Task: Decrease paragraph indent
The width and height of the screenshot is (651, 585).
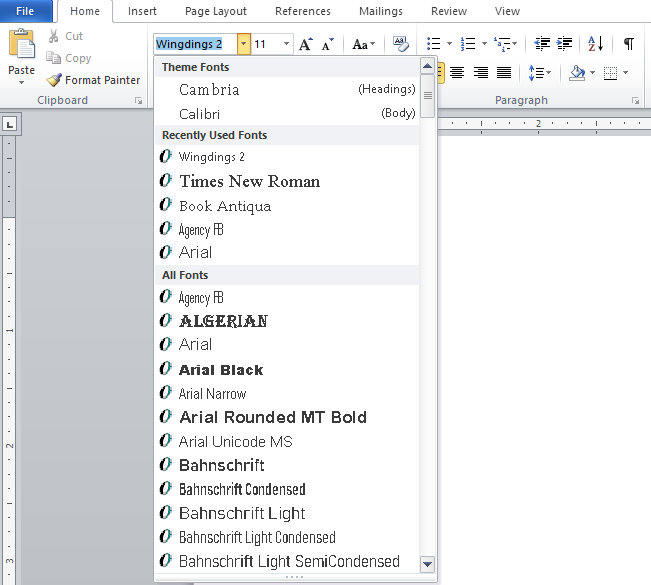Action: (x=542, y=44)
